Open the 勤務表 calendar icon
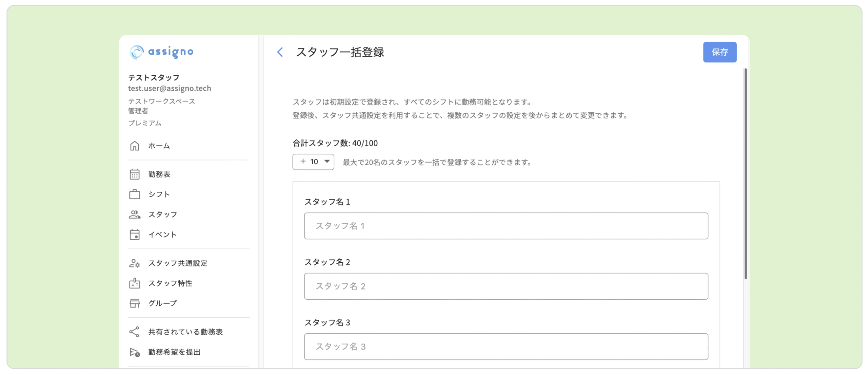The image size is (868, 374). [x=134, y=174]
